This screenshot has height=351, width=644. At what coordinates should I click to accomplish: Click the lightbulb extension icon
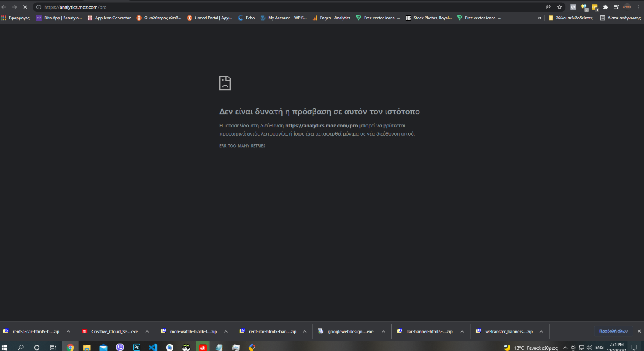coord(584,7)
